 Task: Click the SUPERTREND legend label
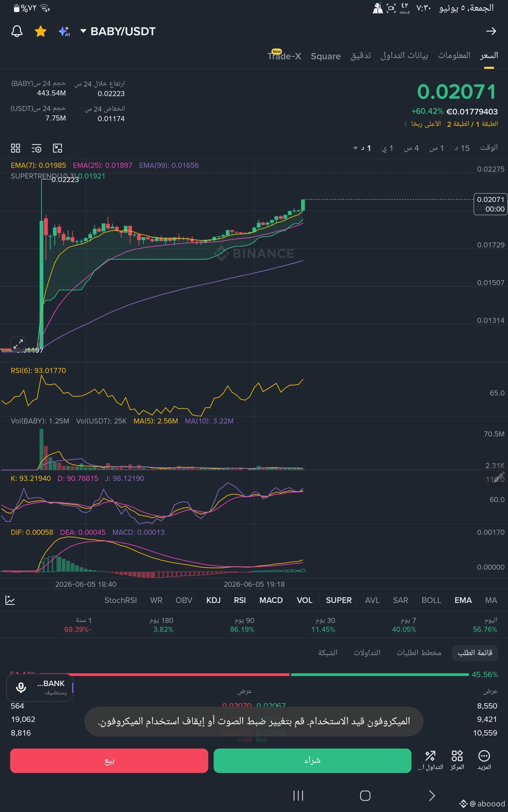(x=58, y=176)
